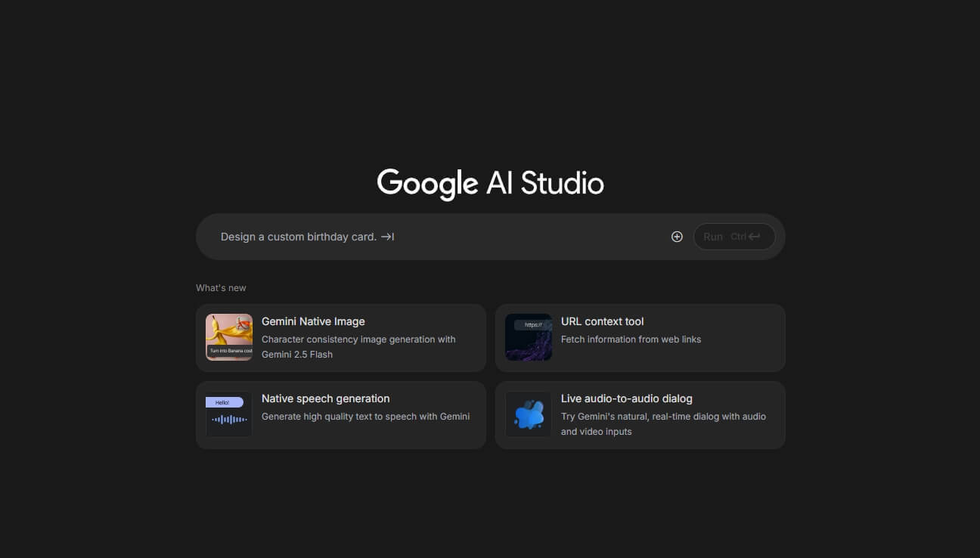This screenshot has height=558, width=980.
Task: Click the blue blob icon on audio dialog card
Action: tap(529, 414)
